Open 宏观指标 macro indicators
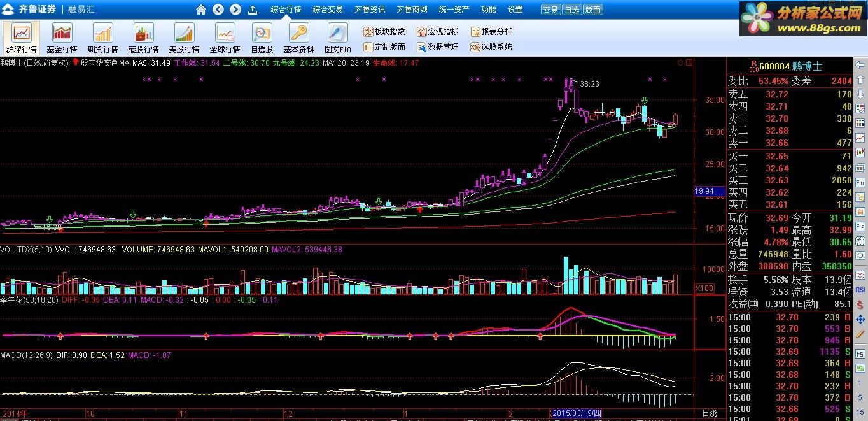Image resolution: width=868 pixels, height=421 pixels. coord(438,31)
